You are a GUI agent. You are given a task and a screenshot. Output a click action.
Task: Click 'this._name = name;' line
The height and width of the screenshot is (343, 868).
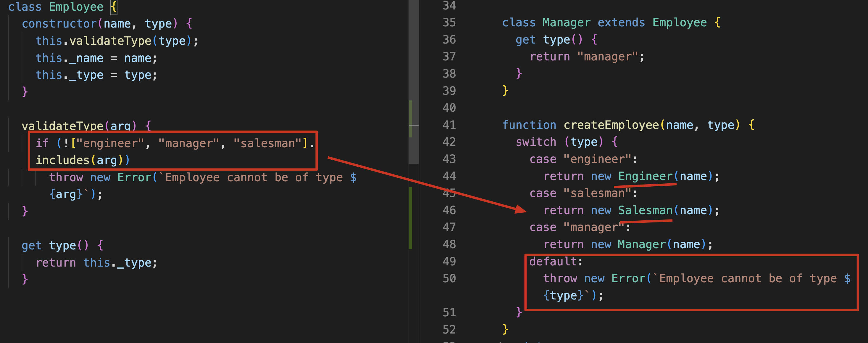click(96, 58)
